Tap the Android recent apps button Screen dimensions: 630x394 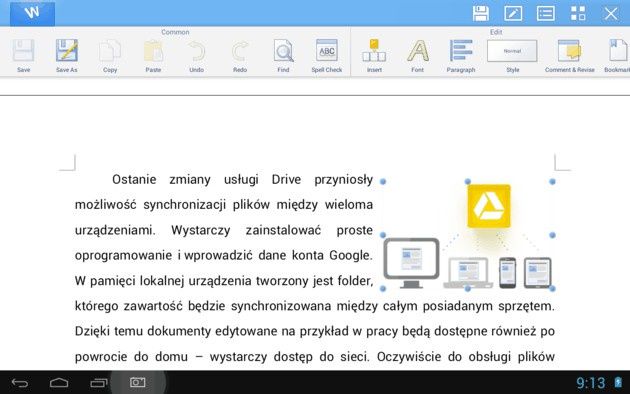click(99, 383)
